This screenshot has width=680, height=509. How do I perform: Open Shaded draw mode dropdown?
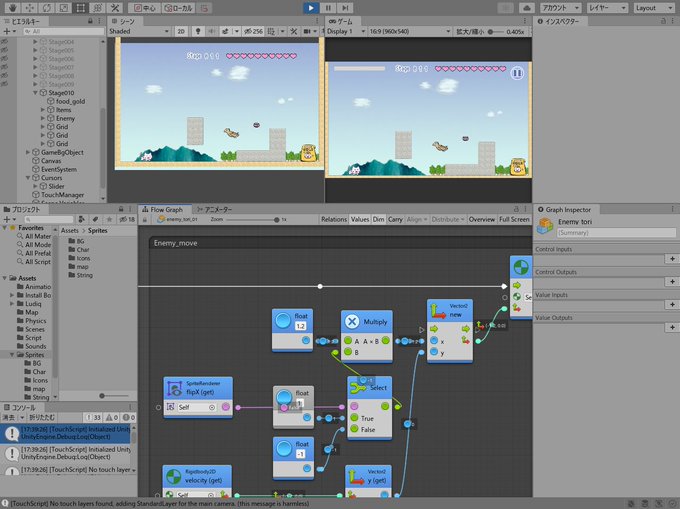(139, 31)
